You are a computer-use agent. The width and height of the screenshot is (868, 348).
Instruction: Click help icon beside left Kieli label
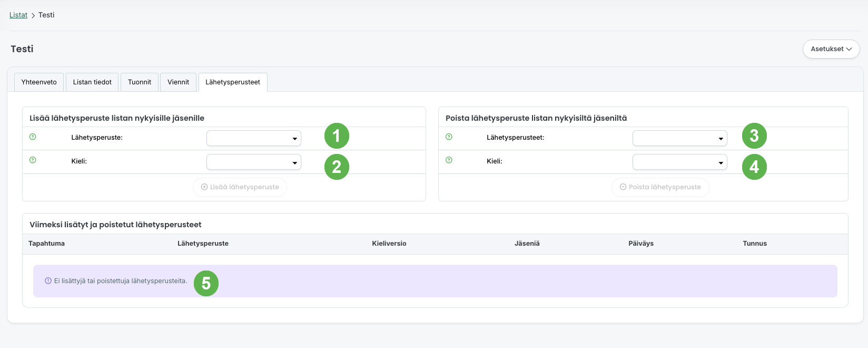[33, 160]
